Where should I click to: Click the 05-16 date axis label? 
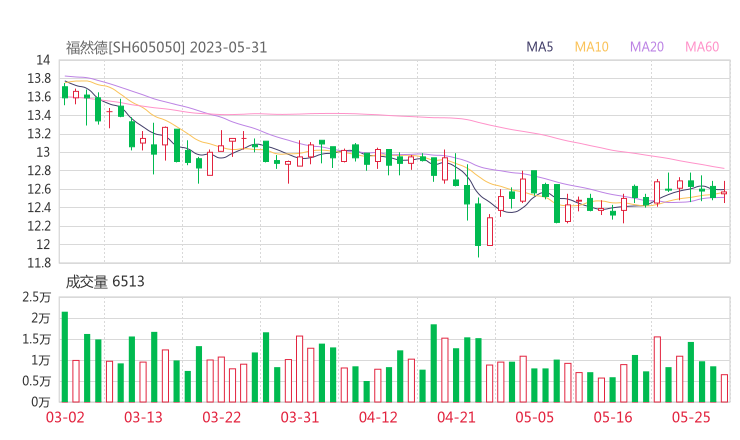pos(613,417)
